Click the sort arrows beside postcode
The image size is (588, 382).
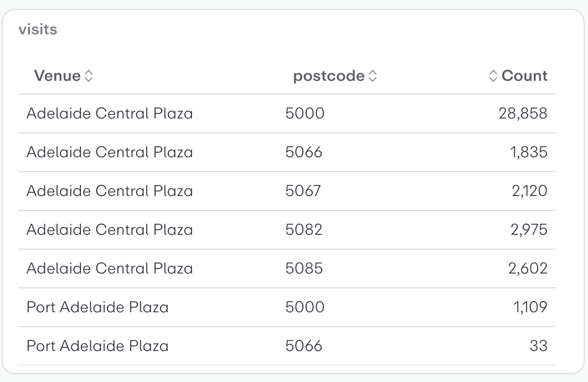[x=373, y=76]
